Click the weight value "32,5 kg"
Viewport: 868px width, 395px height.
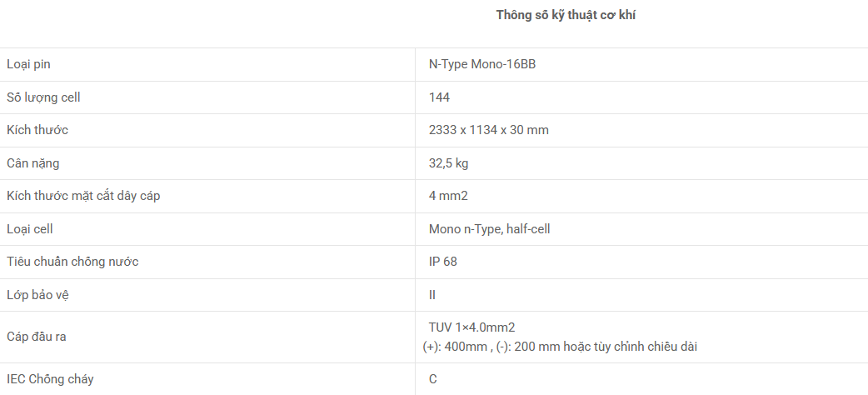(x=448, y=163)
